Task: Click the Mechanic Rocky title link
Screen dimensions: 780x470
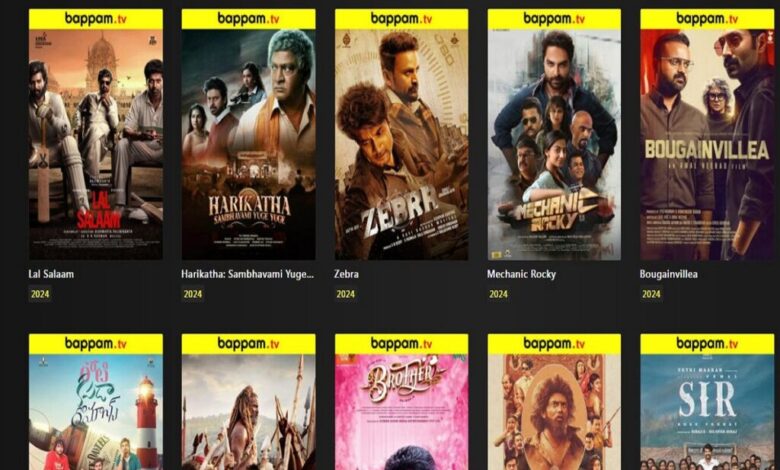Action: pyautogui.click(x=521, y=274)
